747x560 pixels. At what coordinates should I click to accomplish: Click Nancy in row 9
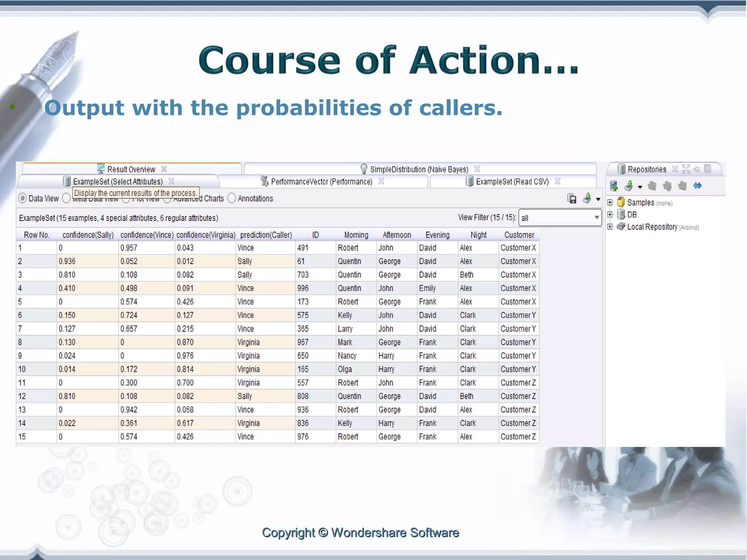(x=356, y=355)
